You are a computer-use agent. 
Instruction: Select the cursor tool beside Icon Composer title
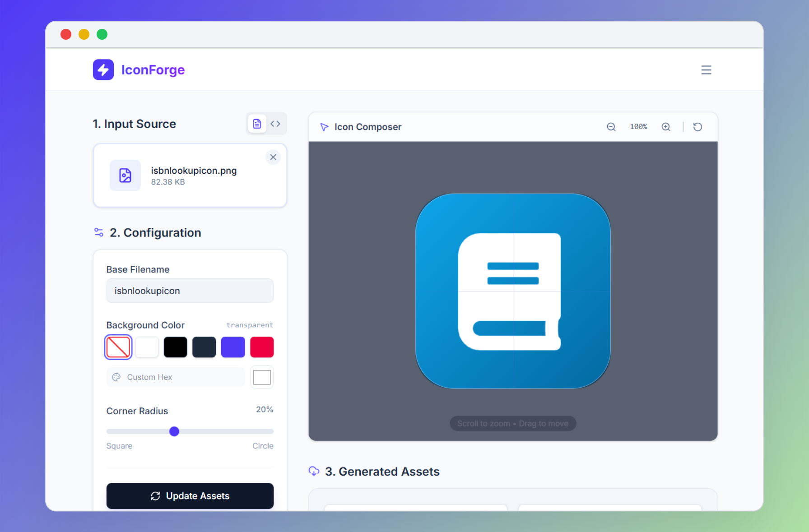click(324, 127)
